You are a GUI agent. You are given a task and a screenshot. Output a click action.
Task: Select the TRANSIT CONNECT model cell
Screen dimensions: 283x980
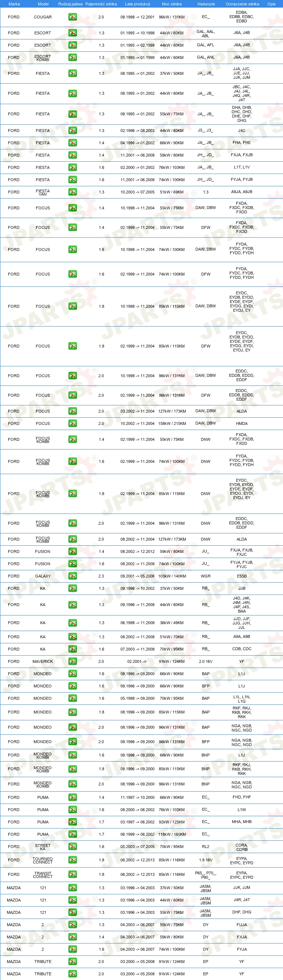click(43, 875)
